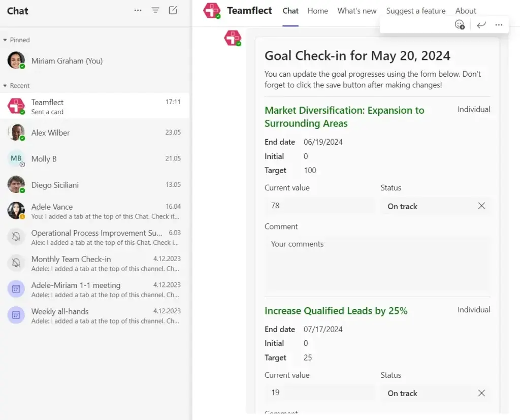Click target value 25
Screen dimensions: 520x420
(308, 358)
